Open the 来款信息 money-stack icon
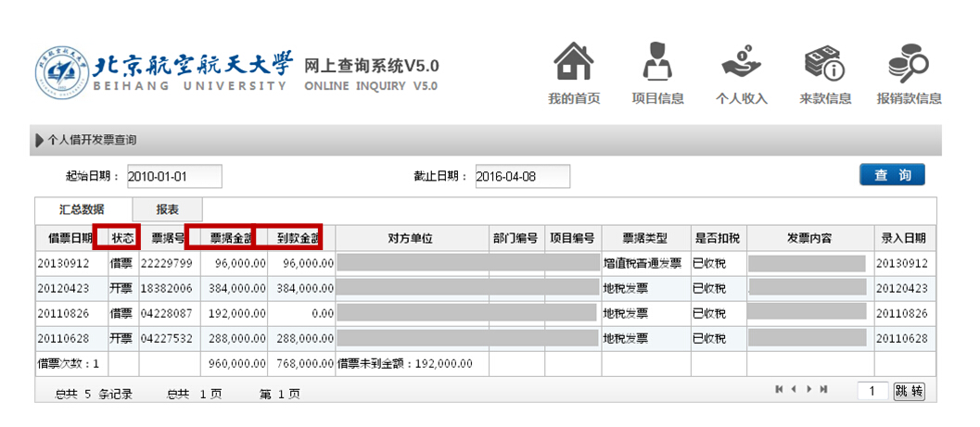 click(x=824, y=63)
